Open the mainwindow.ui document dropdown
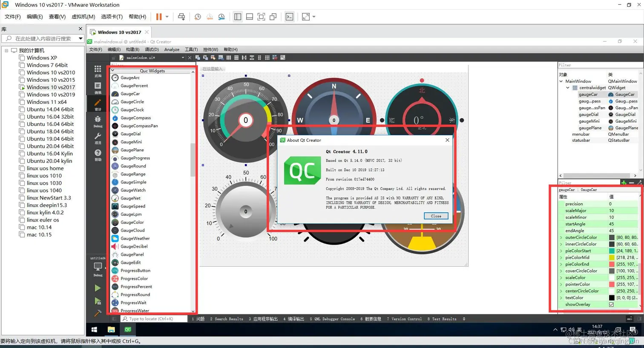The height and width of the screenshot is (348, 644). pyautogui.click(x=183, y=58)
